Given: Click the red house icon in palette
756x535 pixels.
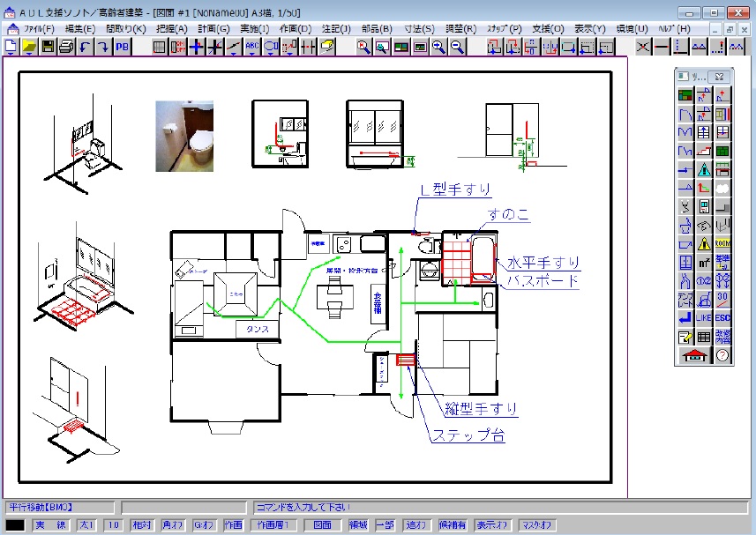Looking at the screenshot, I should coord(695,355).
